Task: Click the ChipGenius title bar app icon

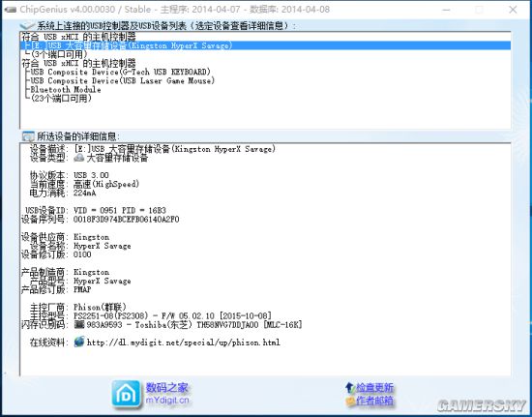Action: [x=11, y=10]
